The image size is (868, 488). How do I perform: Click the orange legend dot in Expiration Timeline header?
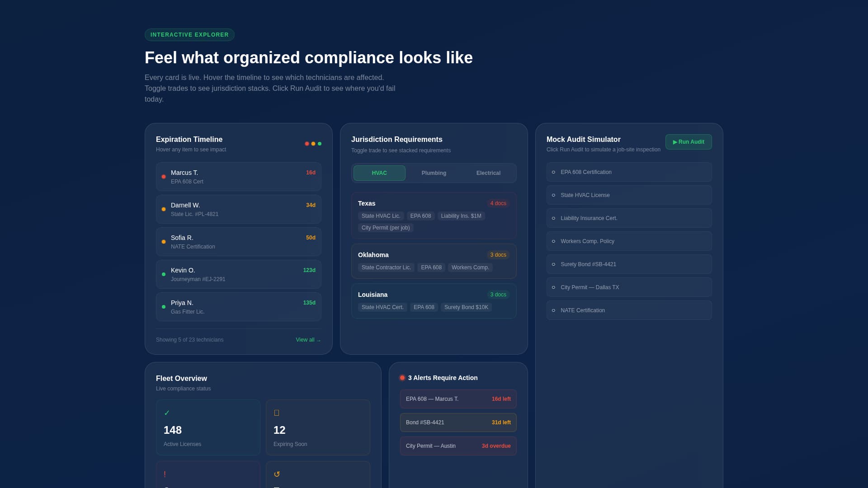(x=313, y=144)
